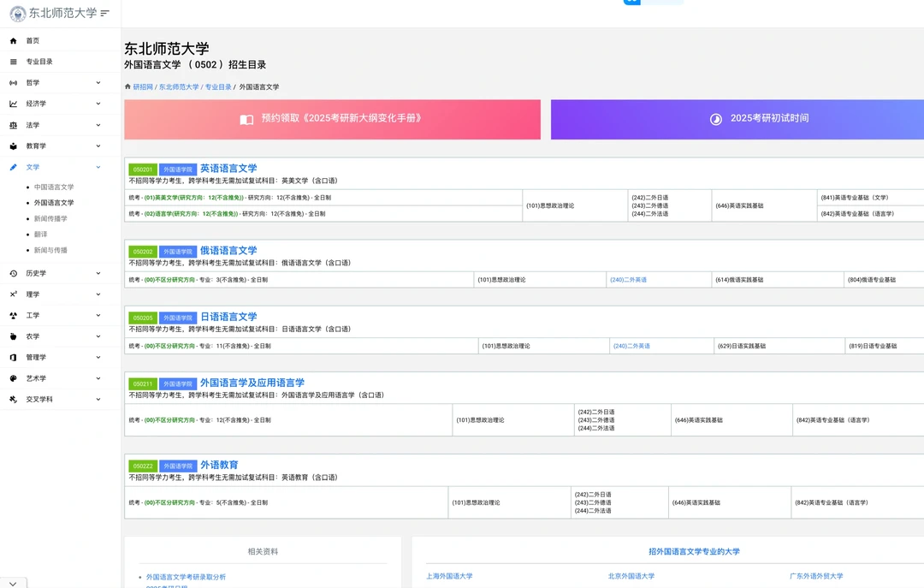Expand the 理学 category chevron

pyautogui.click(x=98, y=294)
